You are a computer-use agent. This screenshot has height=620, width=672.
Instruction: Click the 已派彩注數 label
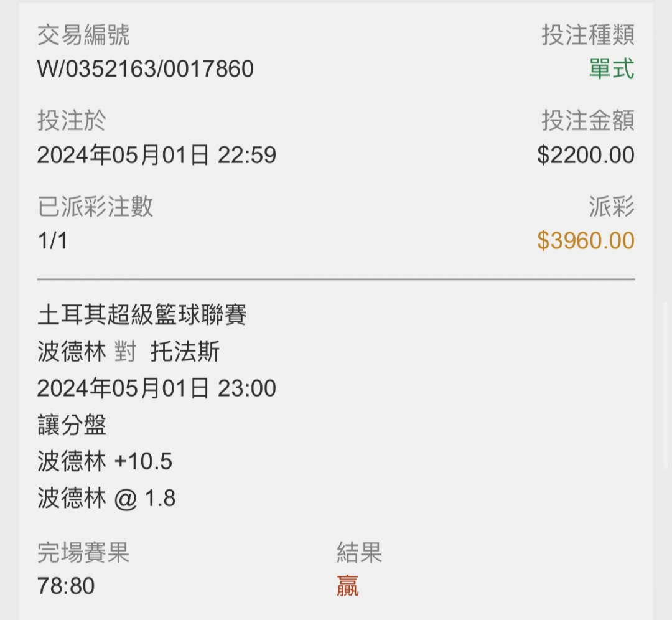pyautogui.click(x=95, y=207)
